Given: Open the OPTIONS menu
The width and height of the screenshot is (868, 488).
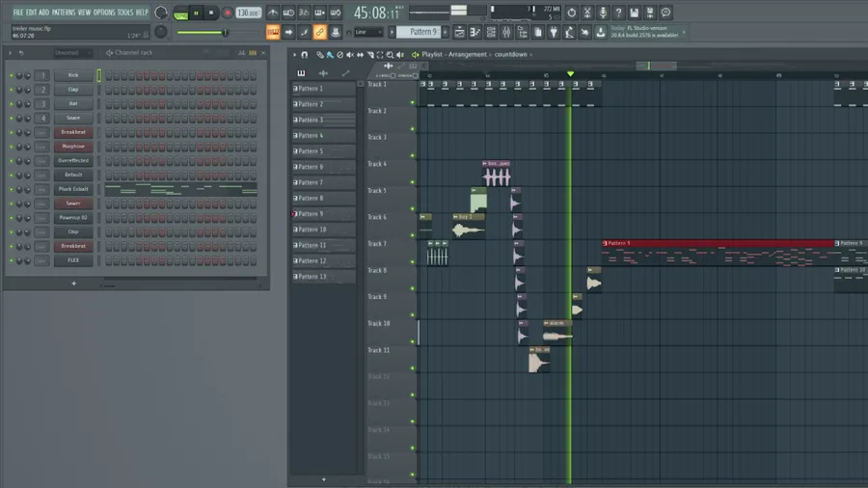Looking at the screenshot, I should 104,13.
